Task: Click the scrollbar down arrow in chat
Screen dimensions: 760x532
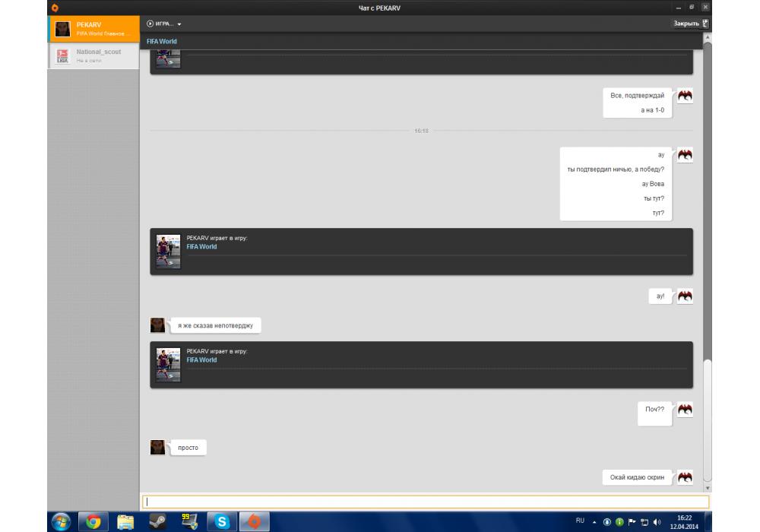Action: pyautogui.click(x=708, y=487)
